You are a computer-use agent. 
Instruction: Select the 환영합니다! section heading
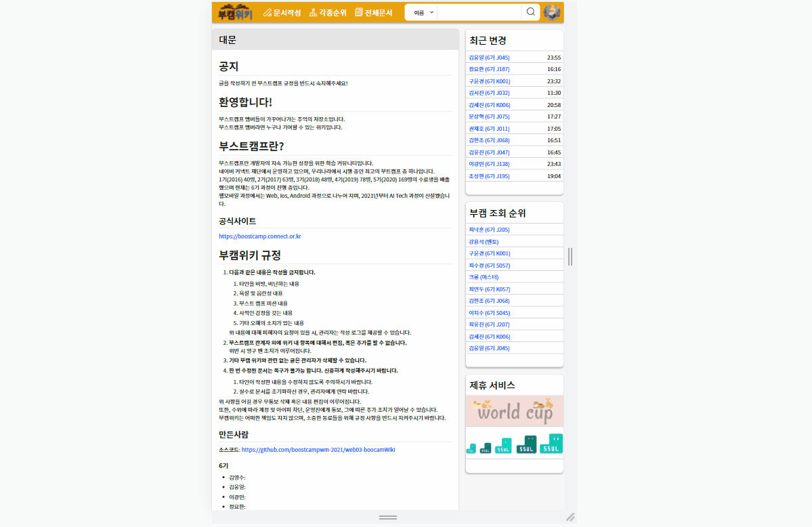coord(245,102)
